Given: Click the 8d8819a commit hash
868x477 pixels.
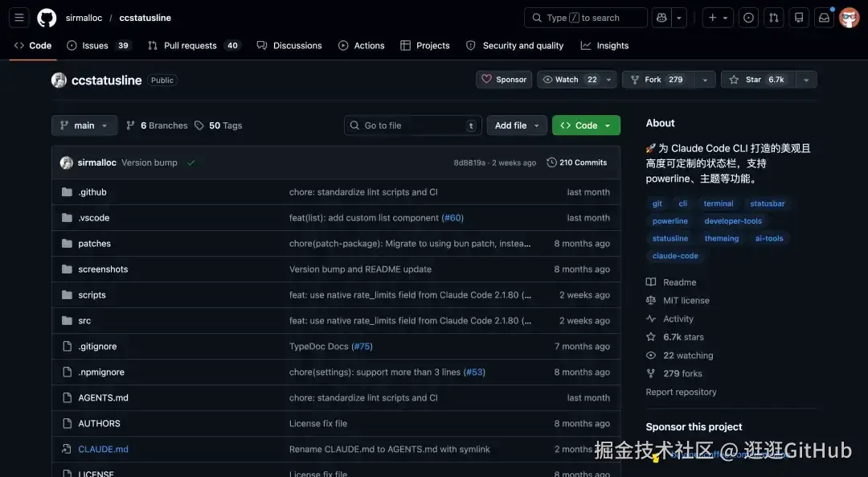Looking at the screenshot, I should 469,162.
